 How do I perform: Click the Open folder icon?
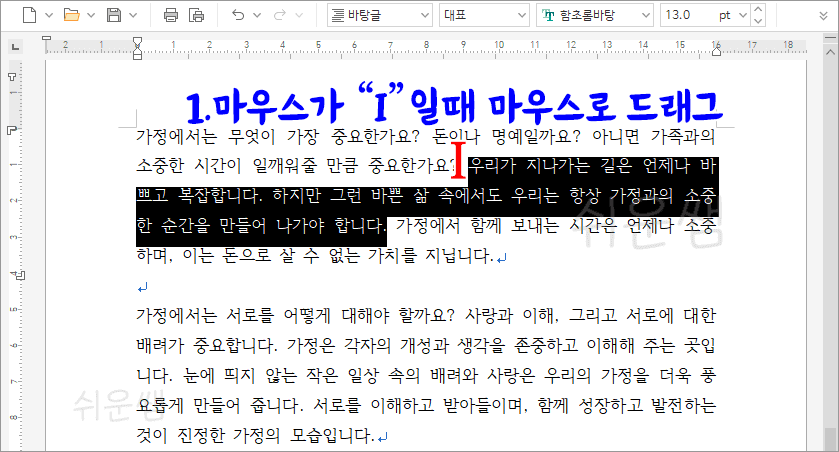tap(71, 15)
